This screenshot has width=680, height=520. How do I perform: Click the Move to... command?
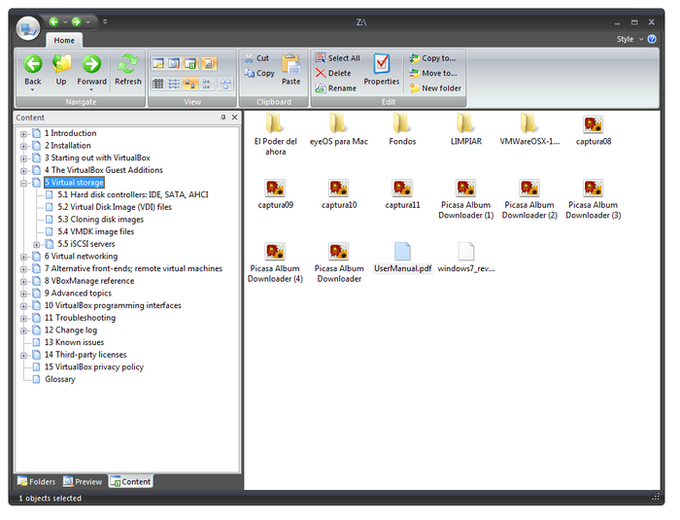[433, 73]
